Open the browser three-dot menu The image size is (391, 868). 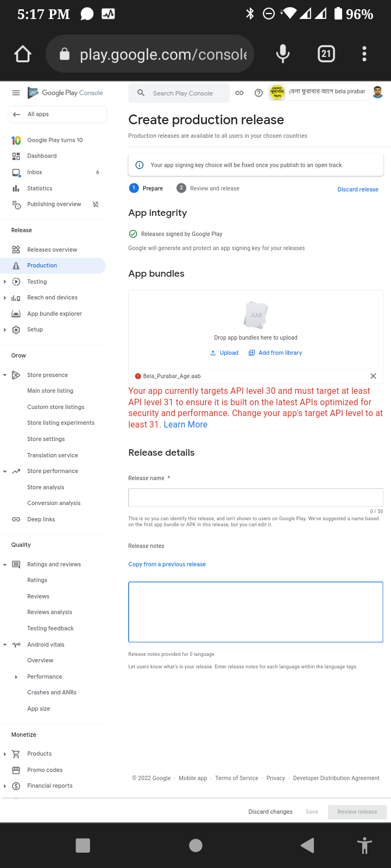click(364, 54)
